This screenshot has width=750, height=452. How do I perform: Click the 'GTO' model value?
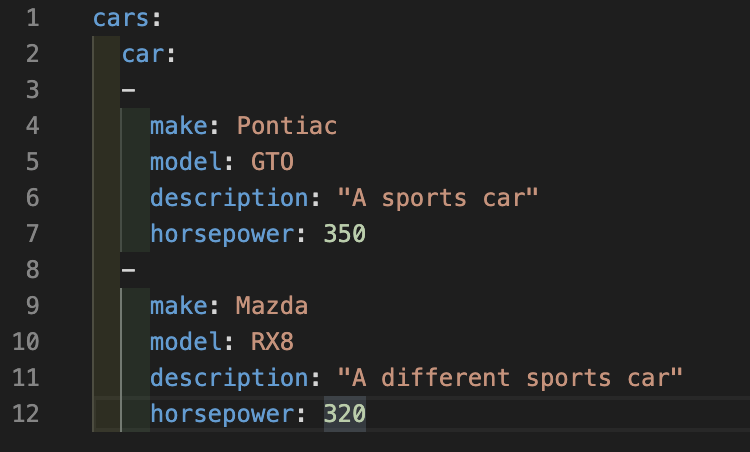tap(272, 162)
